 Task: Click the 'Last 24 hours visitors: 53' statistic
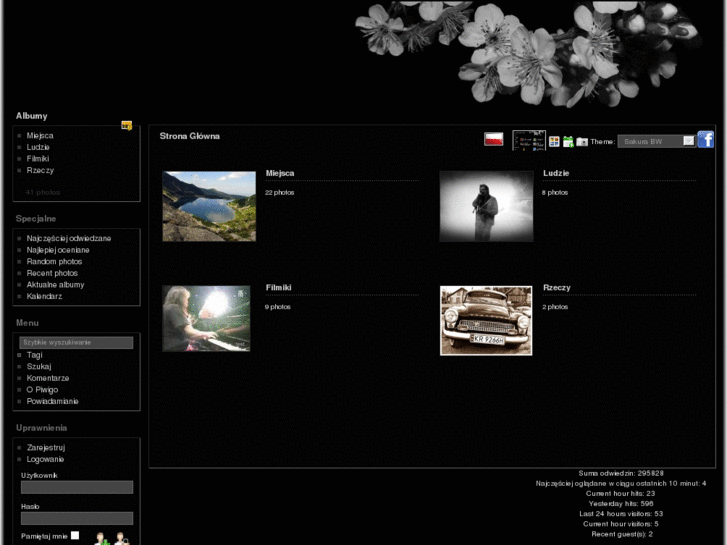pyautogui.click(x=621, y=513)
